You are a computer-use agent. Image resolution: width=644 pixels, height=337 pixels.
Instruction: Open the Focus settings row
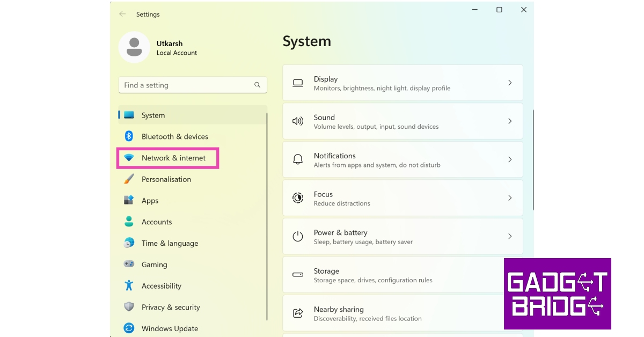click(x=402, y=198)
